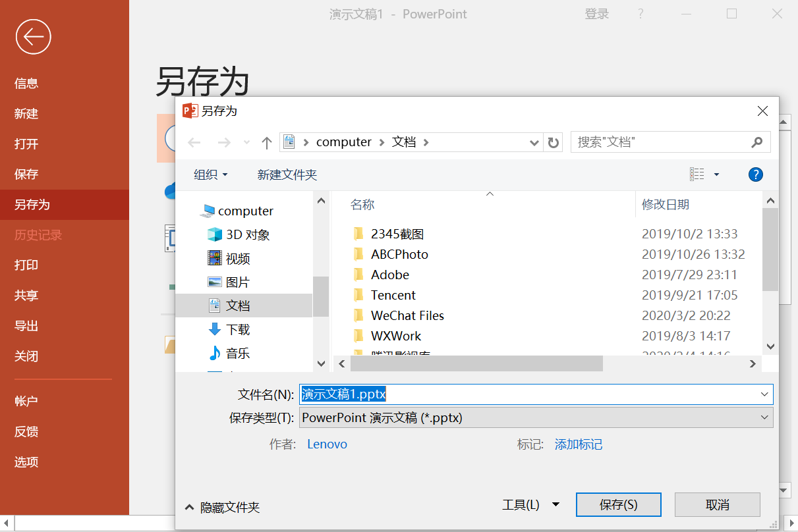Select 打开 in the backstage menu
This screenshot has width=798, height=532.
point(26,144)
